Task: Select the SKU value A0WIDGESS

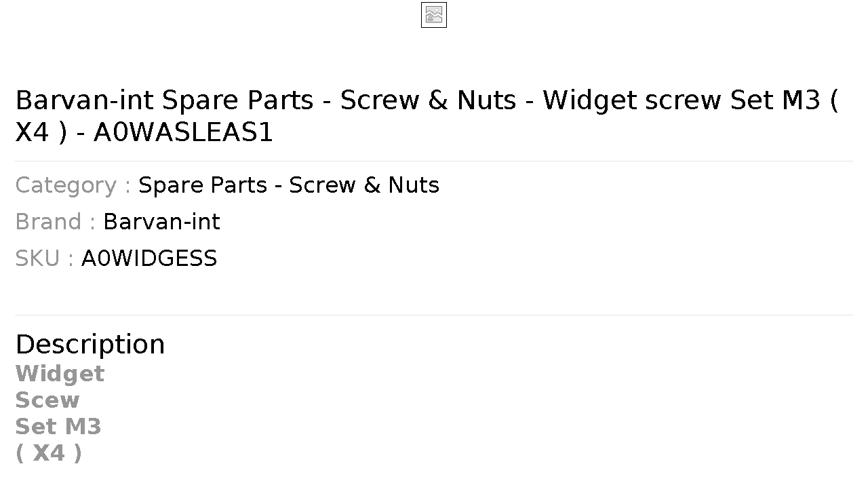Action: click(149, 258)
